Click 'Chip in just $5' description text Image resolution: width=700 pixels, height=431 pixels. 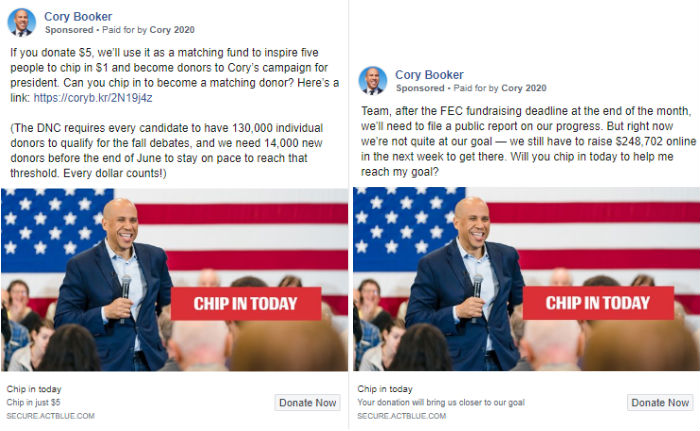pos(33,402)
